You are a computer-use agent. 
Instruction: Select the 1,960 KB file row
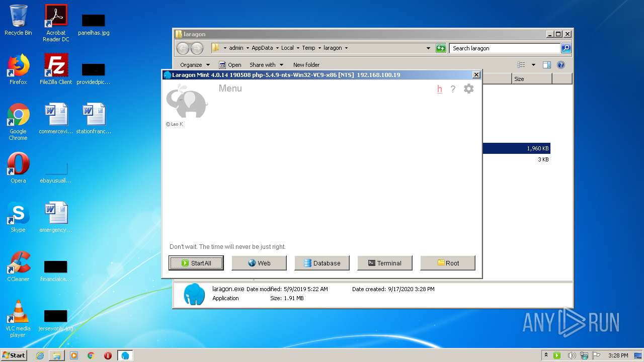coord(516,148)
